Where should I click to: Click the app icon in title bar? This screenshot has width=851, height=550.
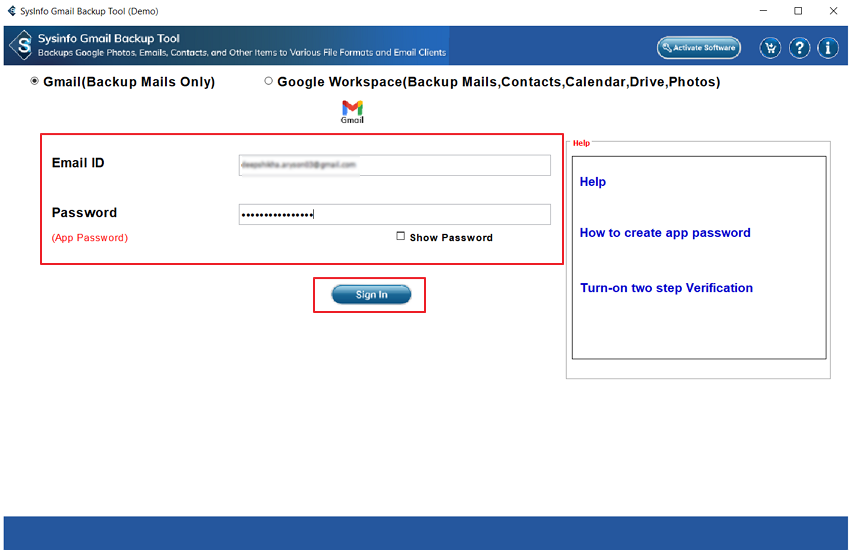coord(11,11)
